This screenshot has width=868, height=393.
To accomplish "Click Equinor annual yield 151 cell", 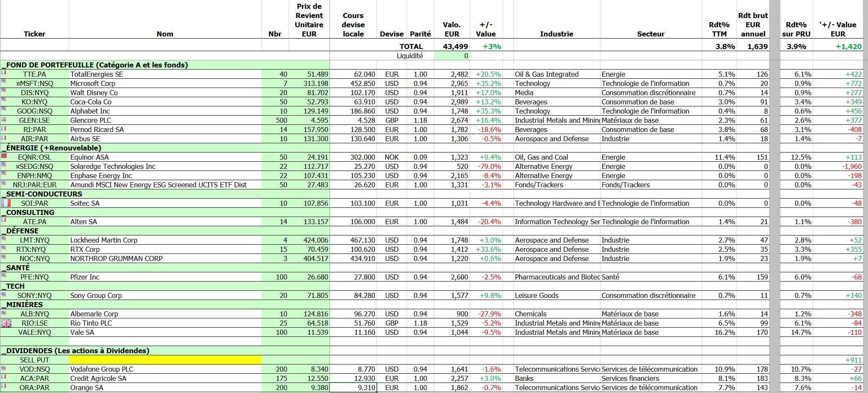I will [x=753, y=157].
